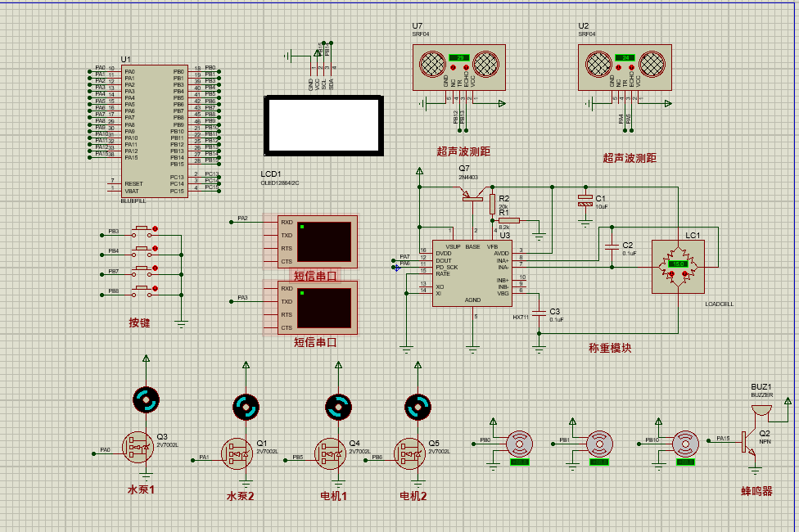Click the 电机1 label
799x532 pixels.
coord(333,496)
